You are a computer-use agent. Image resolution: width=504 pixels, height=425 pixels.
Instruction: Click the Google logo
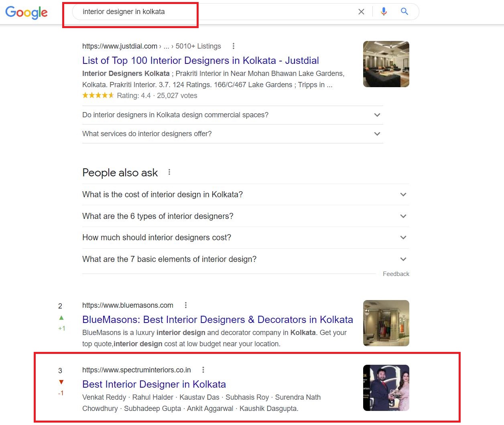(x=26, y=12)
